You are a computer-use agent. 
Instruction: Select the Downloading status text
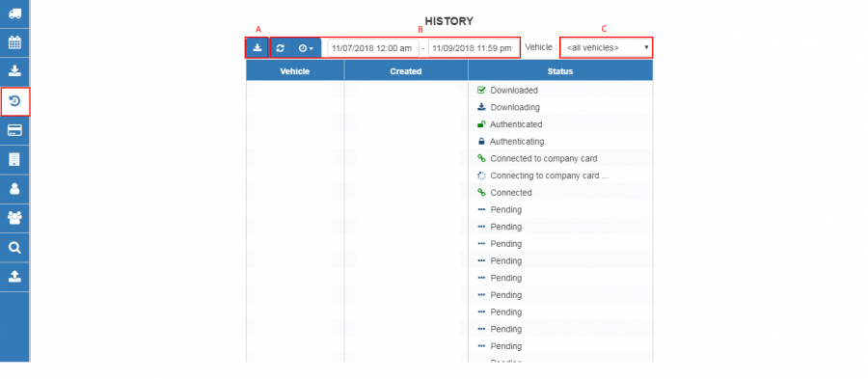[x=515, y=107]
